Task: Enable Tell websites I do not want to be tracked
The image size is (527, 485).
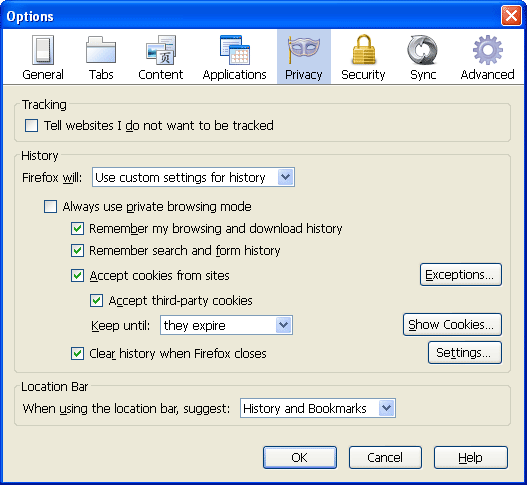Action: [31, 126]
